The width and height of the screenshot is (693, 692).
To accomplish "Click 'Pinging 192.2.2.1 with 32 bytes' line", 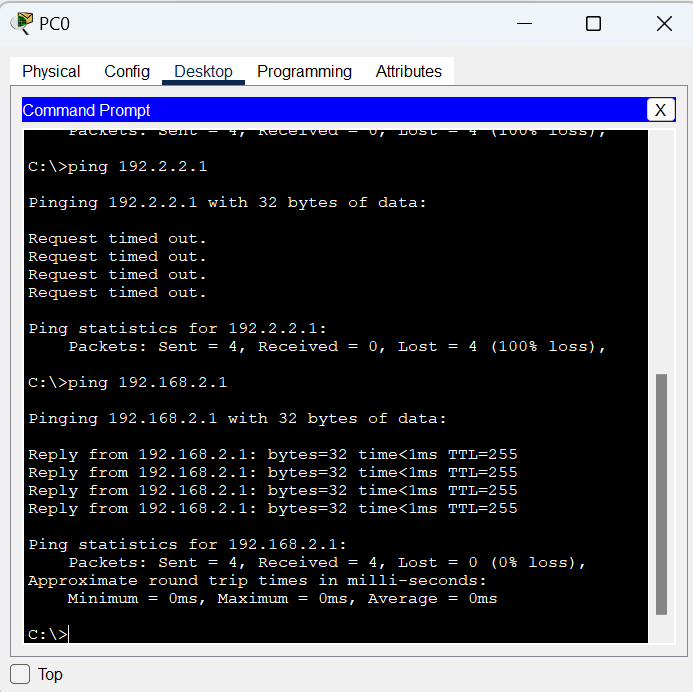I will pos(227,202).
